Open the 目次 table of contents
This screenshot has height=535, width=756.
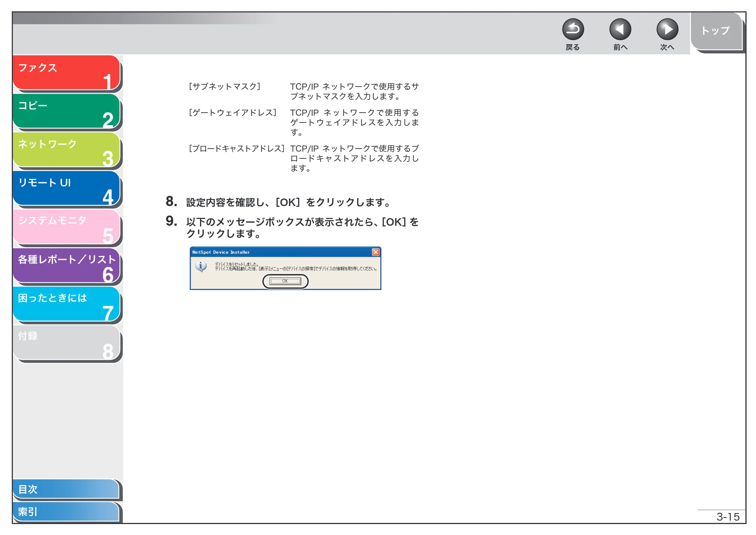pyautogui.click(x=66, y=489)
